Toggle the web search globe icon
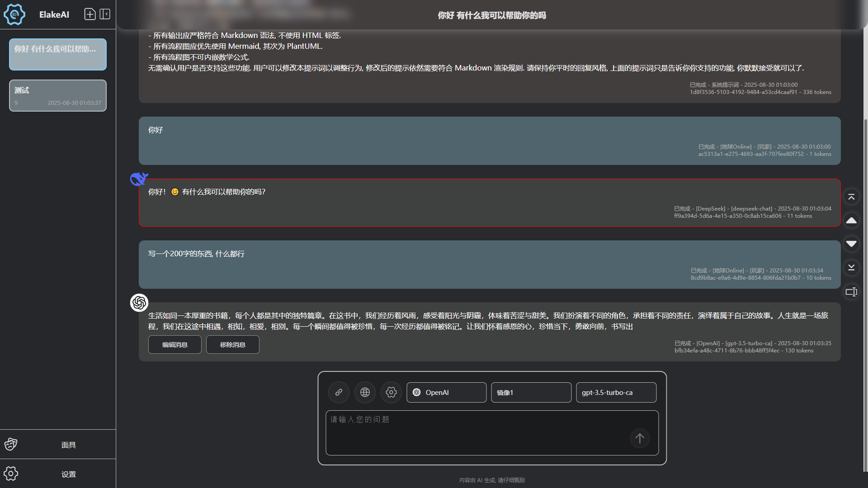Screen dimensions: 868x488 click(x=365, y=392)
